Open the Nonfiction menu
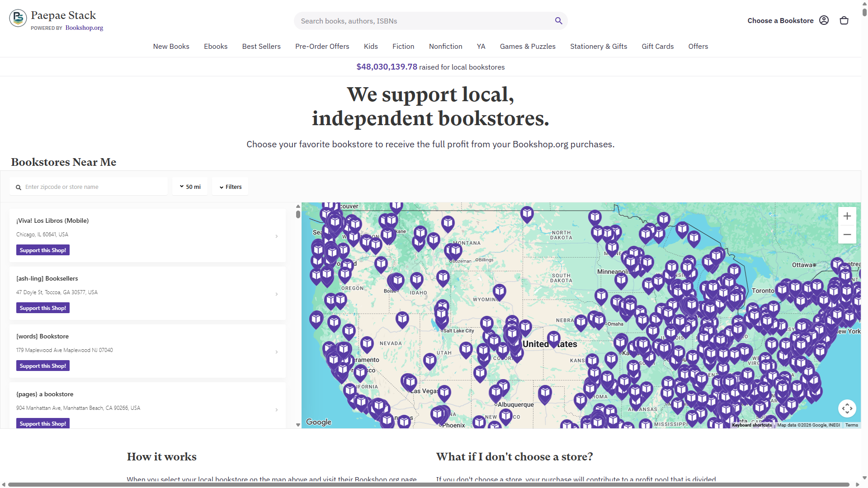 (446, 47)
